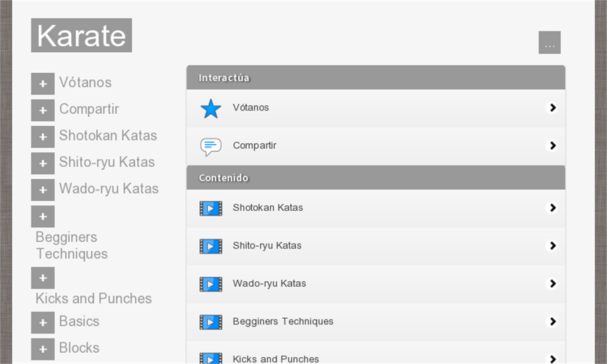Click the Begginers Techniques video icon
Viewport: 607px width, 364px height.
point(211,322)
